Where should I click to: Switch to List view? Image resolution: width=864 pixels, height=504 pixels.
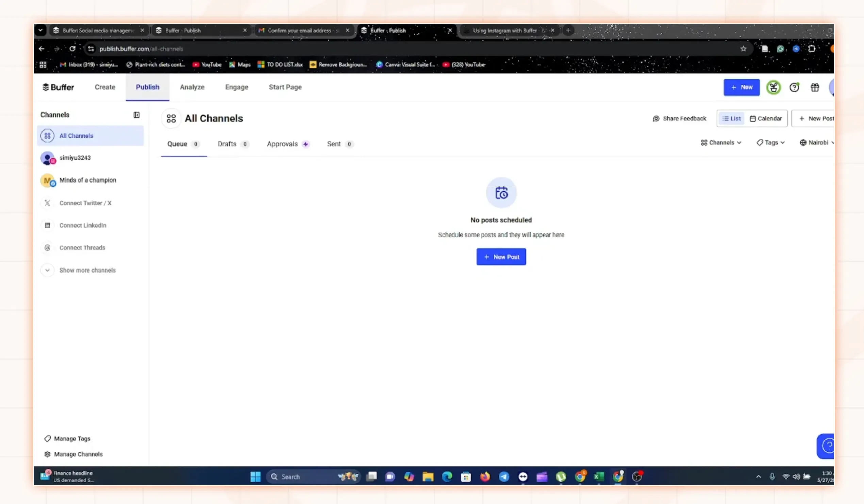click(731, 119)
